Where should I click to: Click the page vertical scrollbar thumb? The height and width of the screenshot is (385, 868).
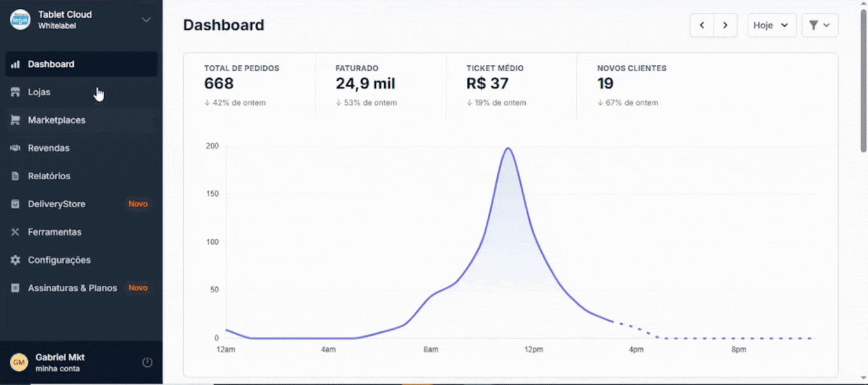tap(863, 83)
